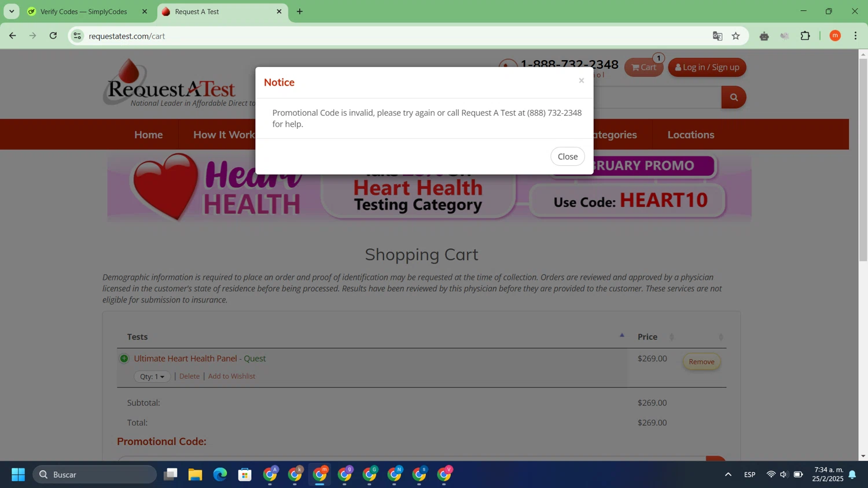This screenshot has height=488, width=868.
Task: Click the page vertical scrollbar thumb
Action: click(863, 160)
